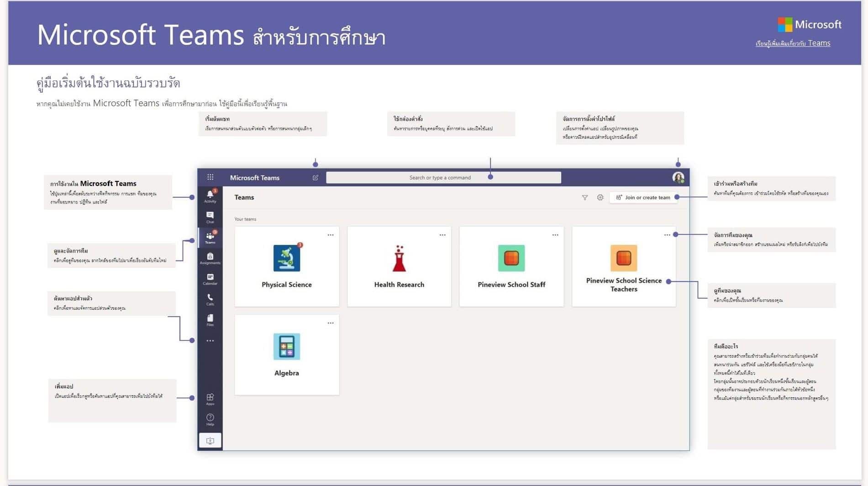Open more options for Physical Science
868x486 pixels.
tap(331, 235)
